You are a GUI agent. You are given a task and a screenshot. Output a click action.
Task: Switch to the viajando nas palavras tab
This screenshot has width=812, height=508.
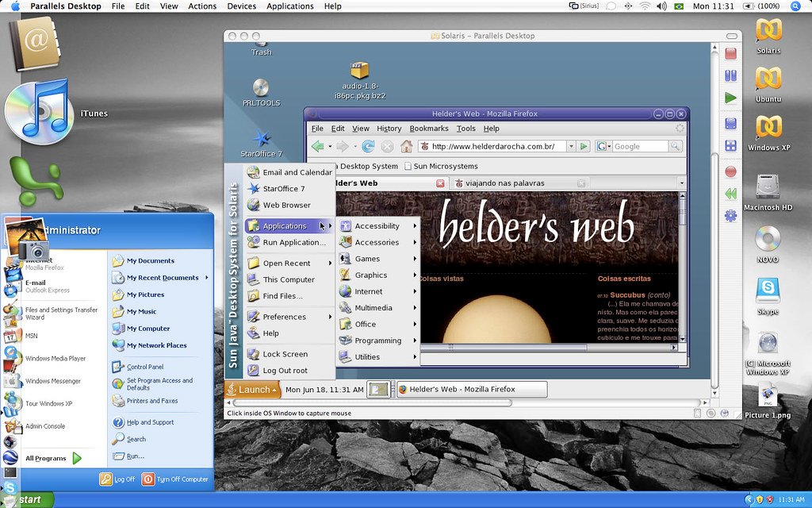(x=520, y=183)
